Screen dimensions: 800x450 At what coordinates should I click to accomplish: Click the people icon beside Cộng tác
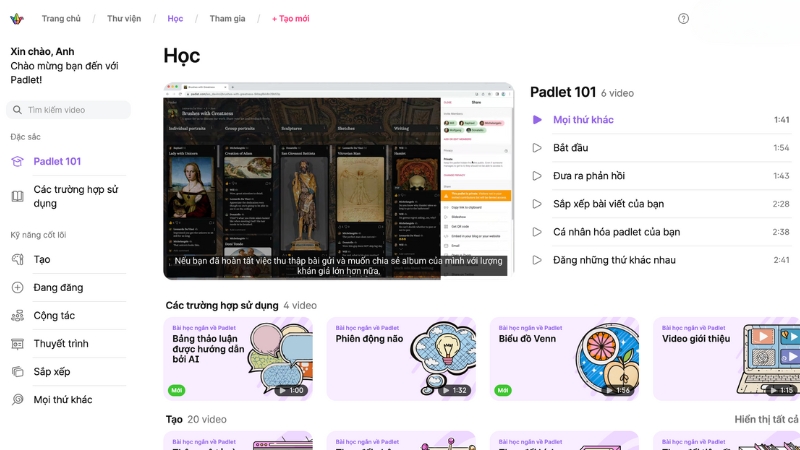pyautogui.click(x=17, y=315)
